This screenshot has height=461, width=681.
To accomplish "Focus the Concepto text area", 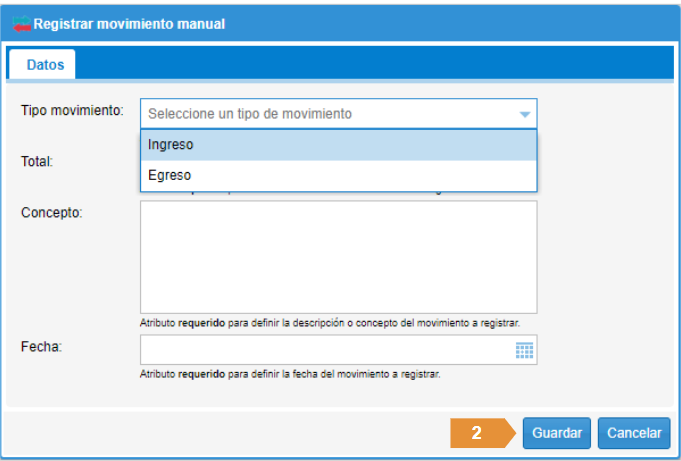I will (x=338, y=257).
